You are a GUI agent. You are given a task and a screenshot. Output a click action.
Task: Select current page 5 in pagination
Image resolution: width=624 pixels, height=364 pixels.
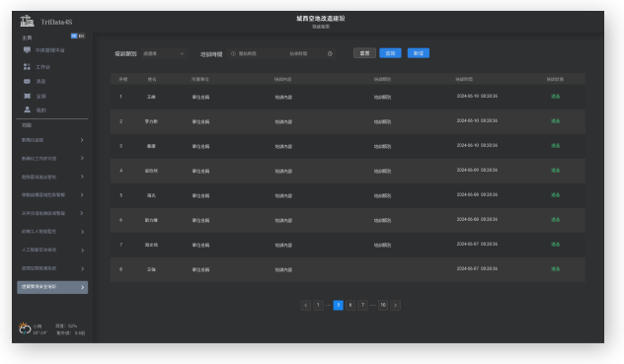pyautogui.click(x=339, y=305)
